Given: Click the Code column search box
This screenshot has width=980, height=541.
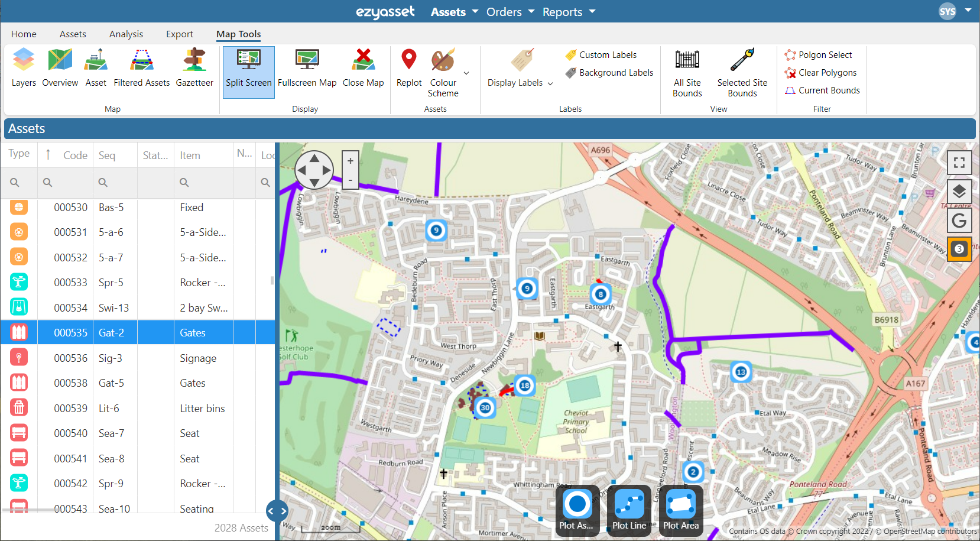Looking at the screenshot, I should (x=65, y=182).
